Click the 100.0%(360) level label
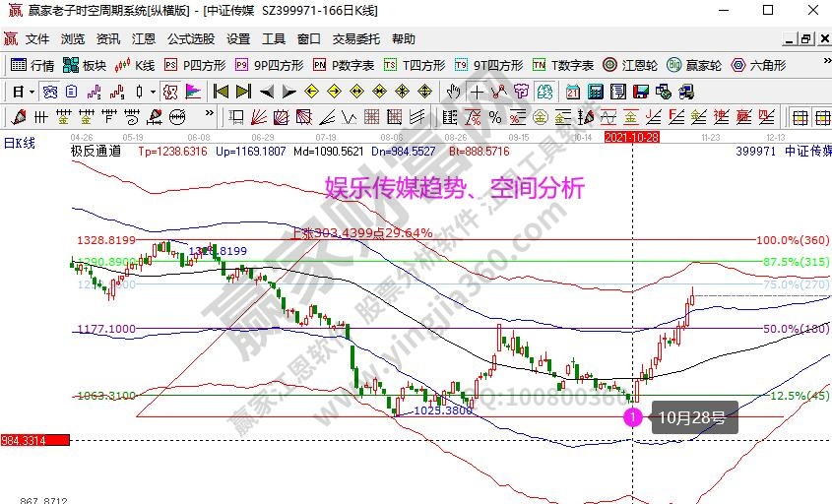 [x=792, y=240]
